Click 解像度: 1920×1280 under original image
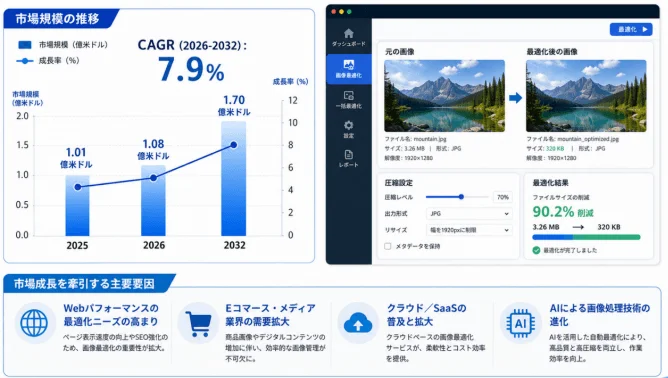668x378 pixels. 409,158
